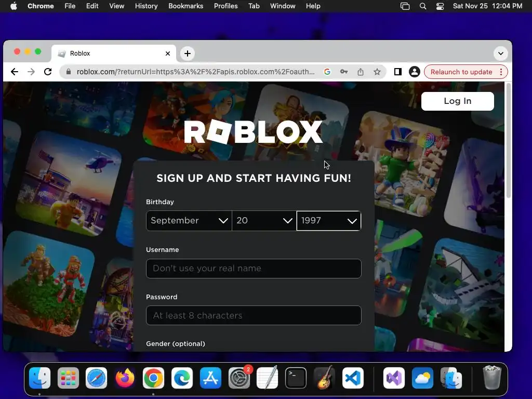Open the Apple menu

click(x=14, y=6)
